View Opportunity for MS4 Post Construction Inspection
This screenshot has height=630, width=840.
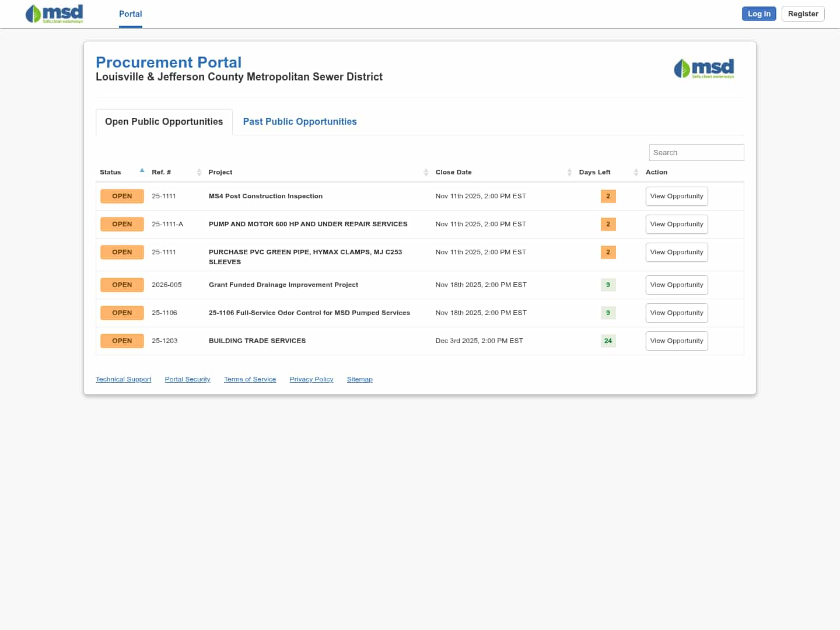(x=677, y=196)
